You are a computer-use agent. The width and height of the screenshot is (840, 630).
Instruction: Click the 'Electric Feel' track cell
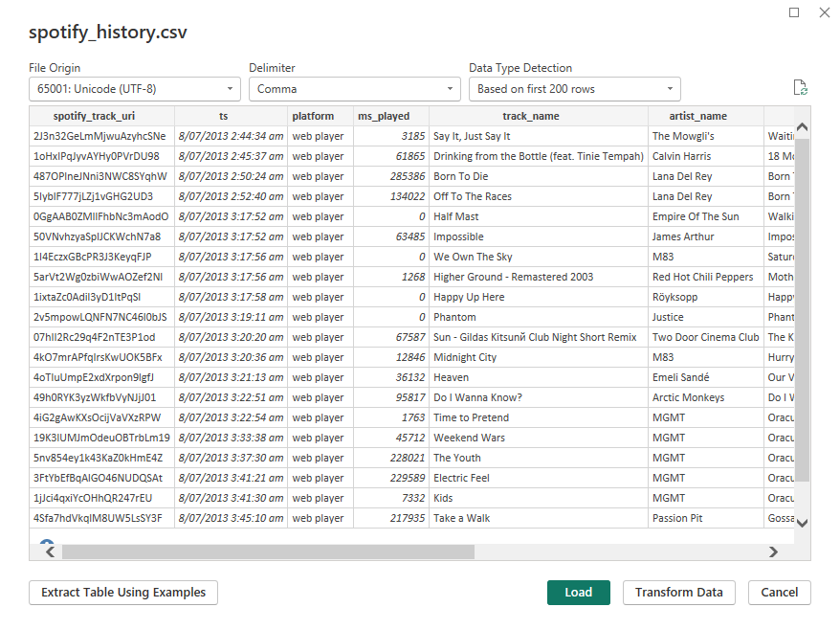[539, 479]
